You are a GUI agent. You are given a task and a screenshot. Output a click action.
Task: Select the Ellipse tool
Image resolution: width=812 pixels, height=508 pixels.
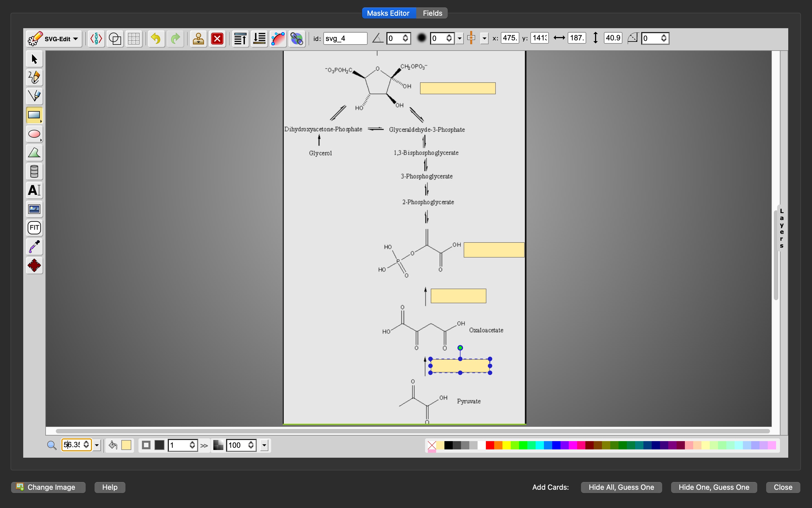click(x=34, y=134)
